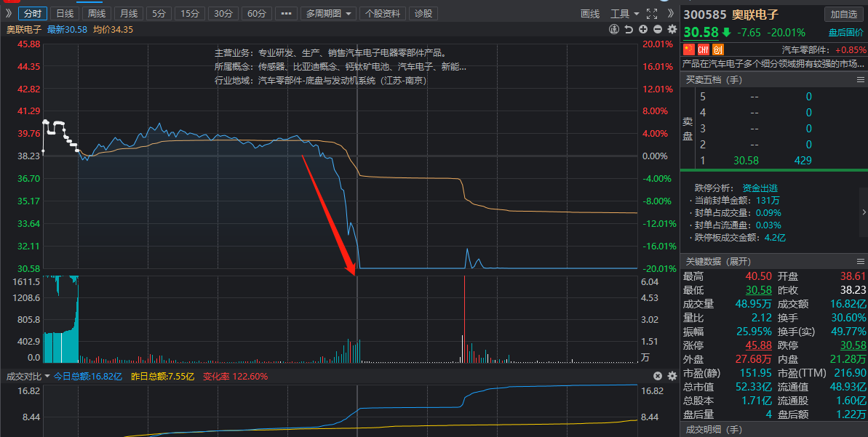The width and height of the screenshot is (868, 437).
Task: Show more periods via the ellipsis button
Action: (286, 13)
